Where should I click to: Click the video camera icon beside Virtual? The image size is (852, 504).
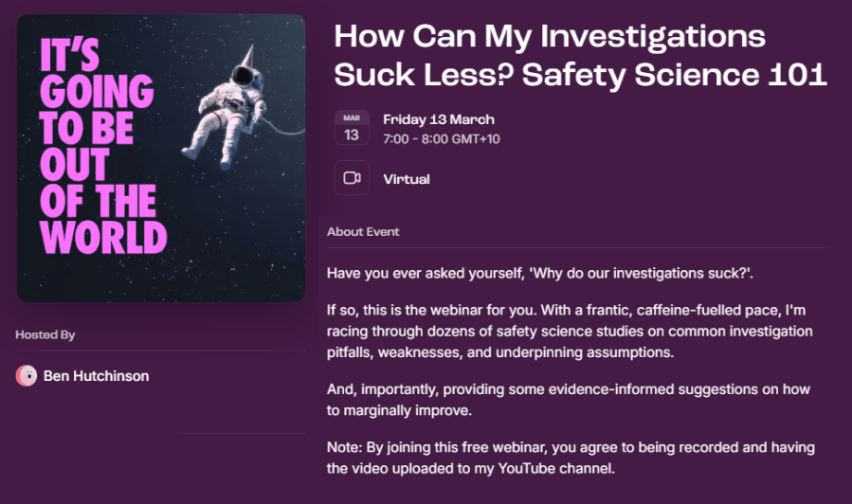coord(352,178)
